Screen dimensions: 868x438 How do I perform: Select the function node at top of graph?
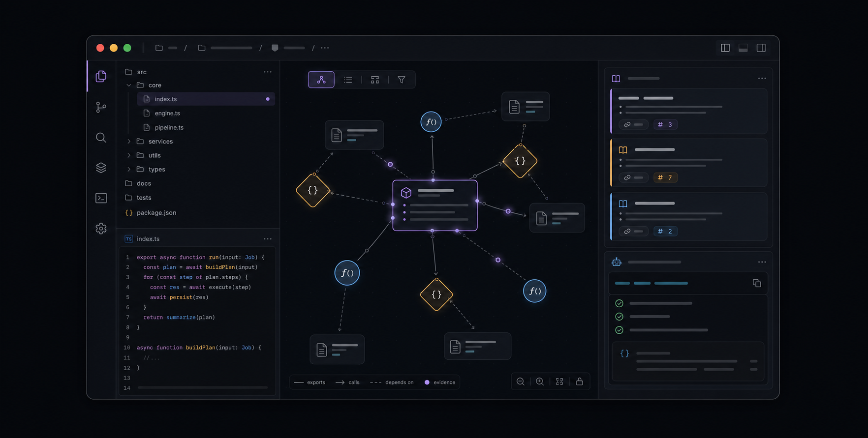pos(431,122)
